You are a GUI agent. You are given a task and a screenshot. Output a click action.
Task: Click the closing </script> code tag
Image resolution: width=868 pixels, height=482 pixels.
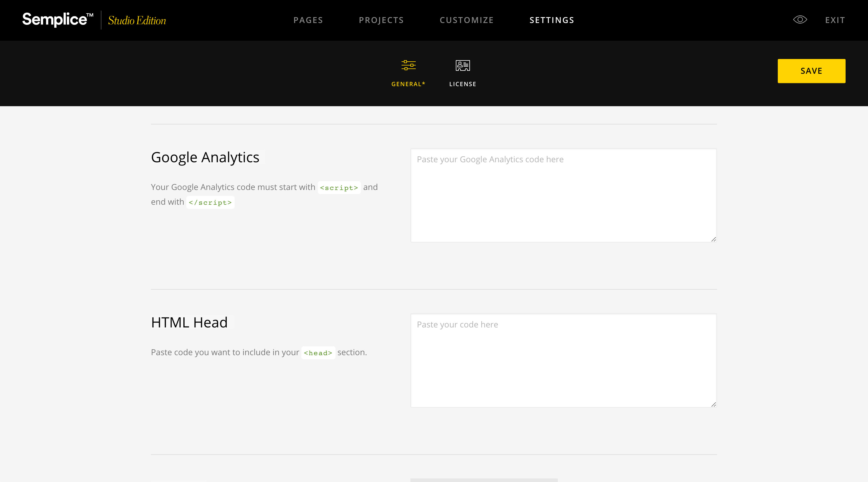coord(210,203)
